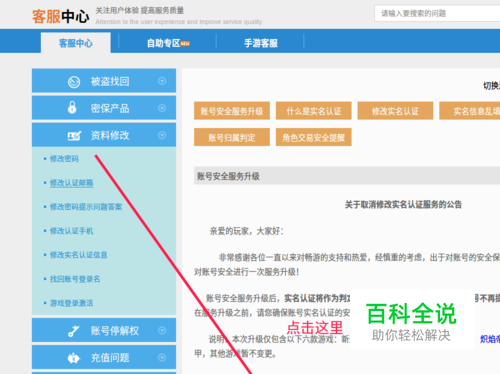500x374 pixels.
Task: Open 修改密码提示问题答案 link
Action: coord(86,207)
